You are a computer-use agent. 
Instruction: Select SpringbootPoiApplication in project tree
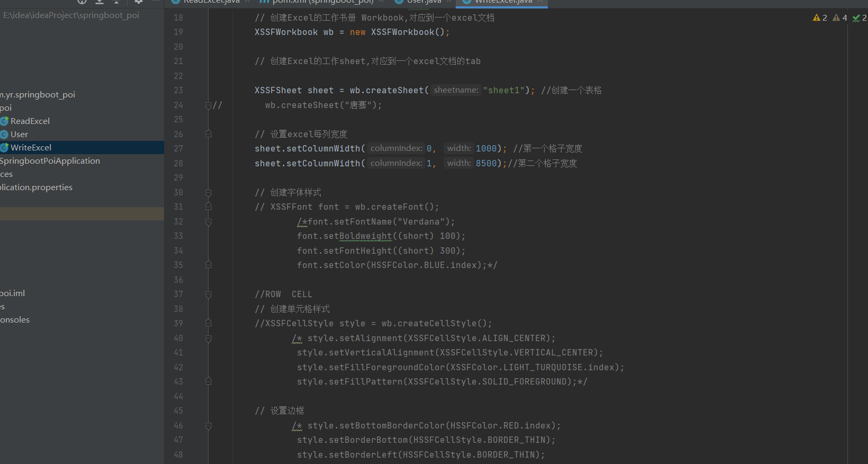tap(50, 160)
